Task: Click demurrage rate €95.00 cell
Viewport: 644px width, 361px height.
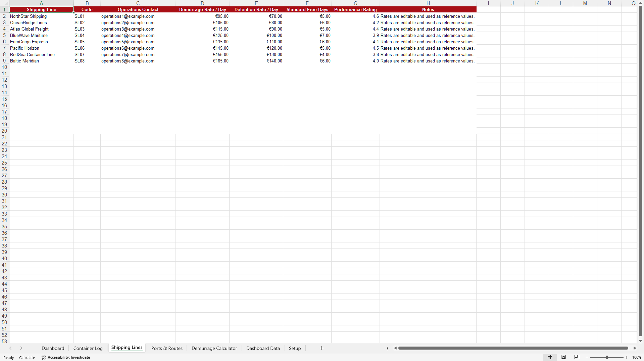Action: pyautogui.click(x=202, y=16)
